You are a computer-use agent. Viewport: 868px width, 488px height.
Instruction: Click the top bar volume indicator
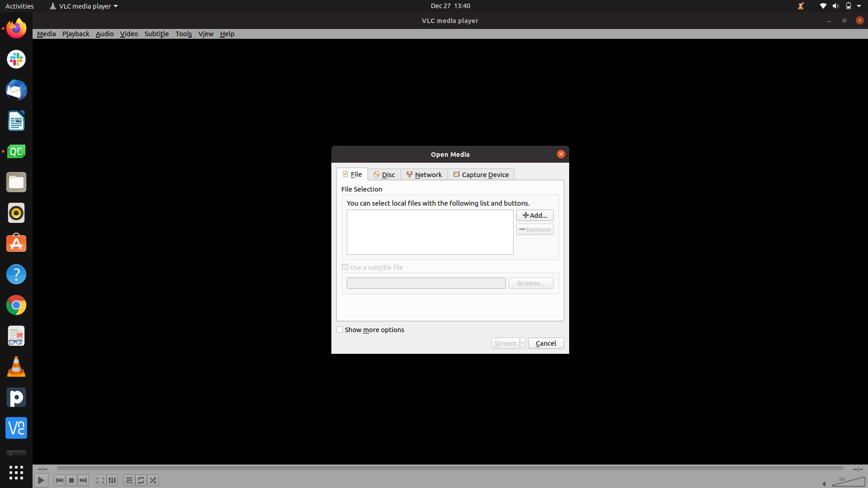coord(835,6)
